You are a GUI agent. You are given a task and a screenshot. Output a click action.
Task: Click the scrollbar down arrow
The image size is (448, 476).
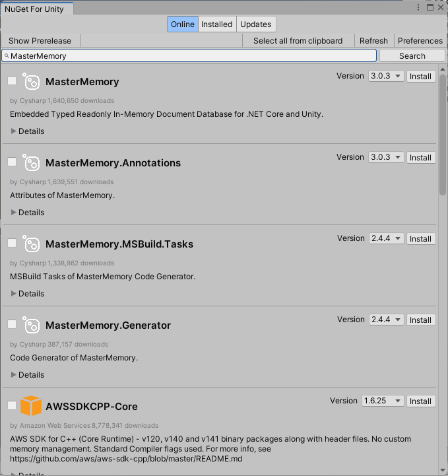pyautogui.click(x=443, y=470)
